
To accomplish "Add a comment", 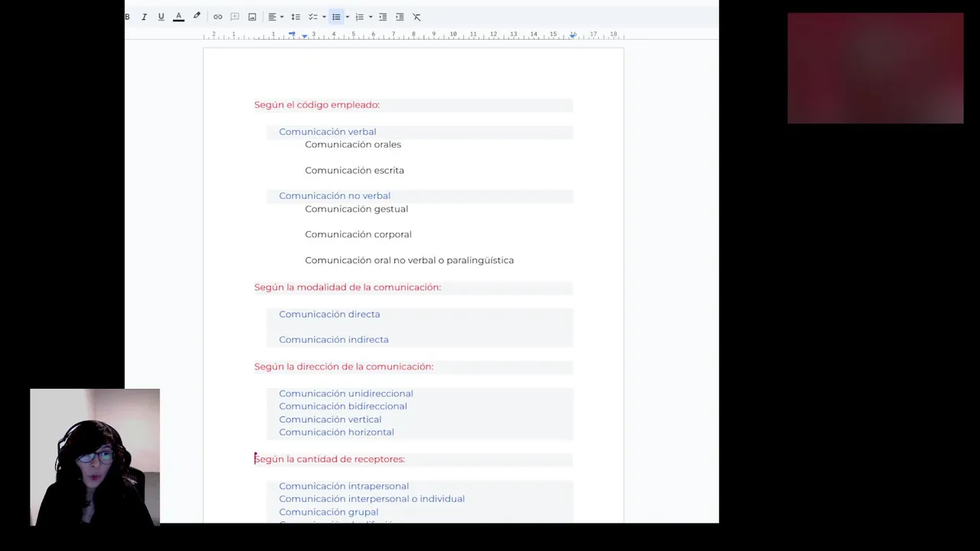I will tap(235, 17).
